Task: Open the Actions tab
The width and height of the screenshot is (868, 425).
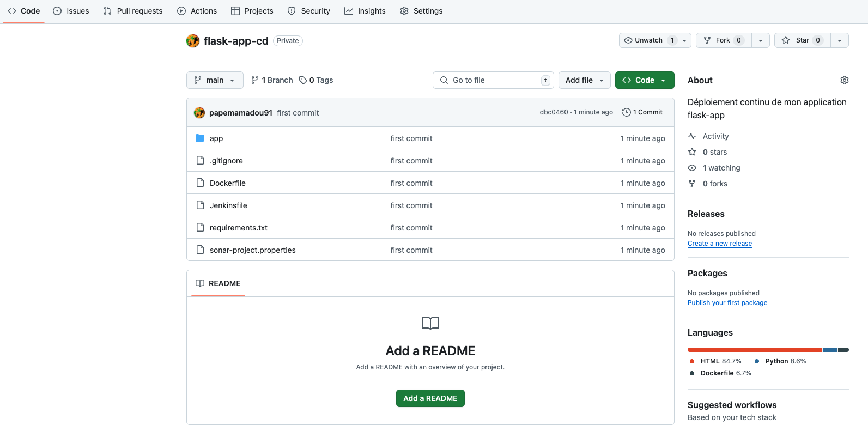Action: (197, 11)
